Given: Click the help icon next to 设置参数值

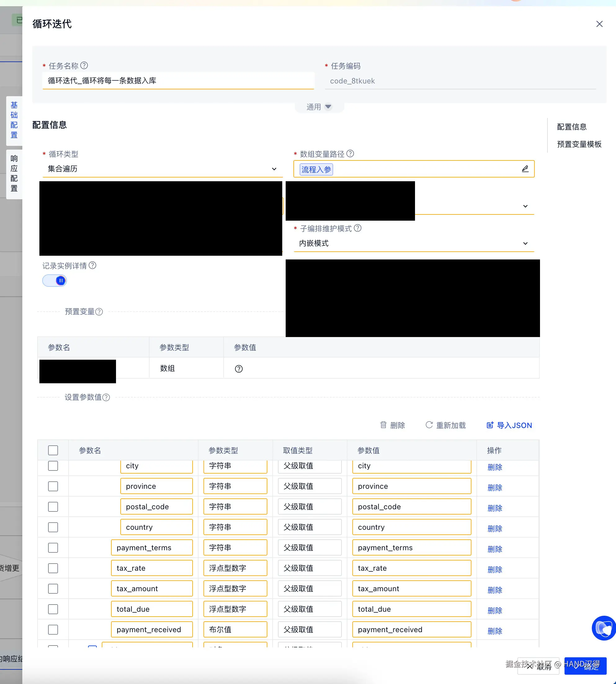Looking at the screenshot, I should (106, 397).
